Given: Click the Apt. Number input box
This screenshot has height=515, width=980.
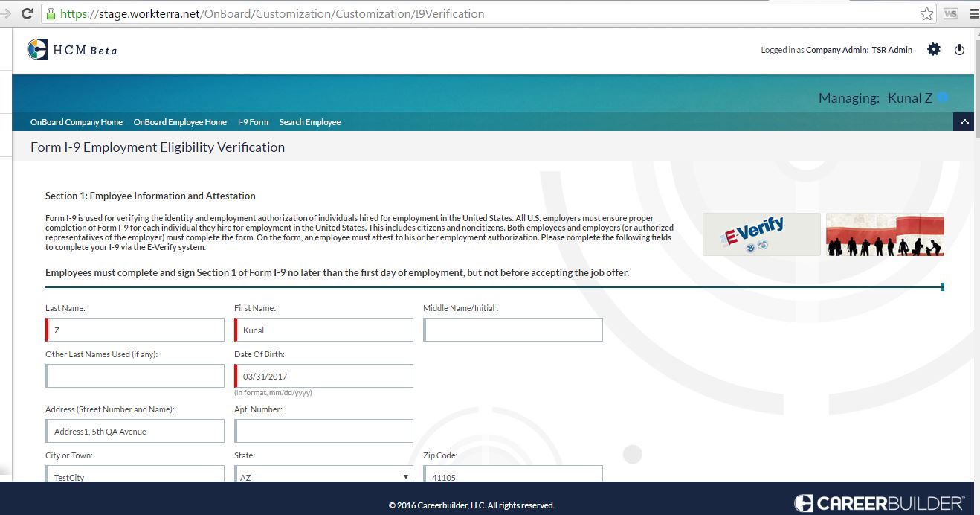Looking at the screenshot, I should tap(323, 431).
